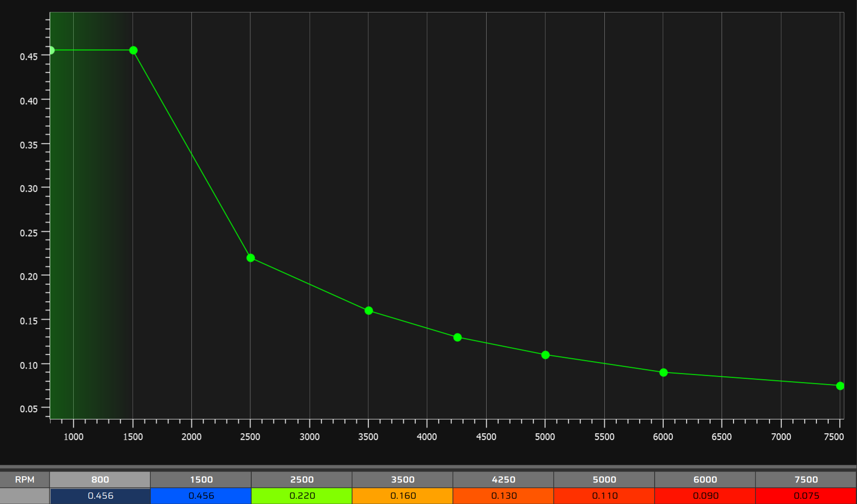Click the 0.110 value cell

pyautogui.click(x=604, y=496)
